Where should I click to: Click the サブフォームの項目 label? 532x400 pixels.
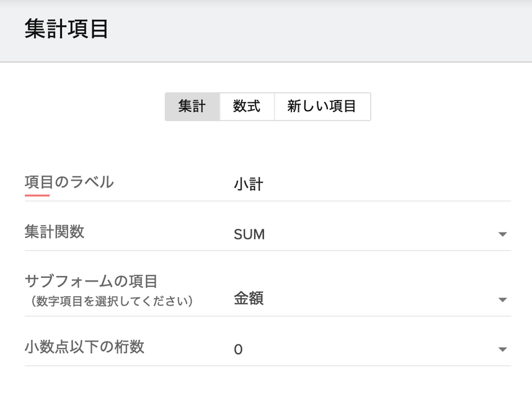coord(91,281)
